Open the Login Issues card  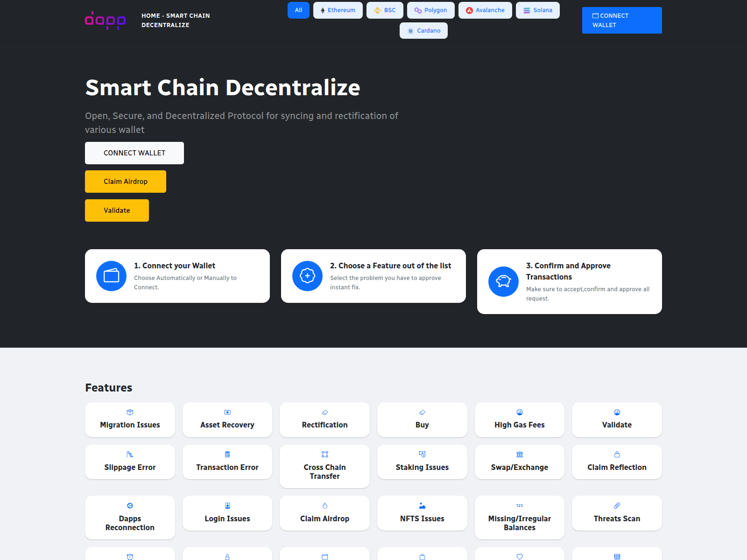[x=227, y=513]
